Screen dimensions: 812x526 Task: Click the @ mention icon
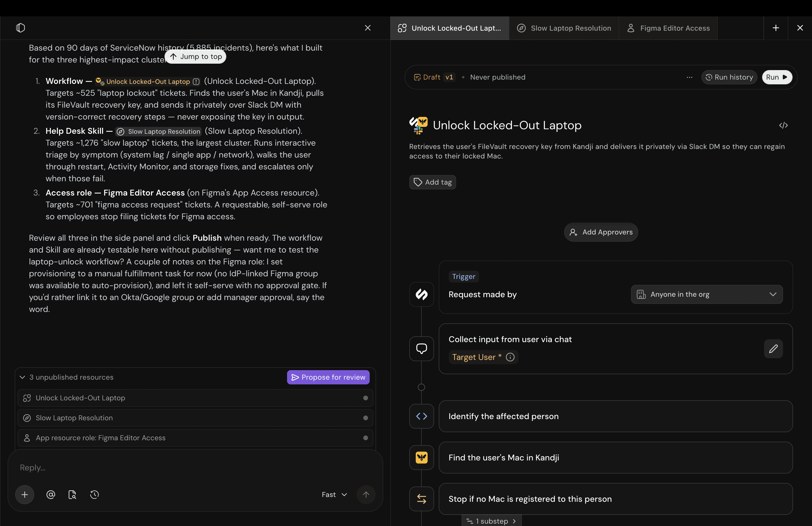click(51, 495)
